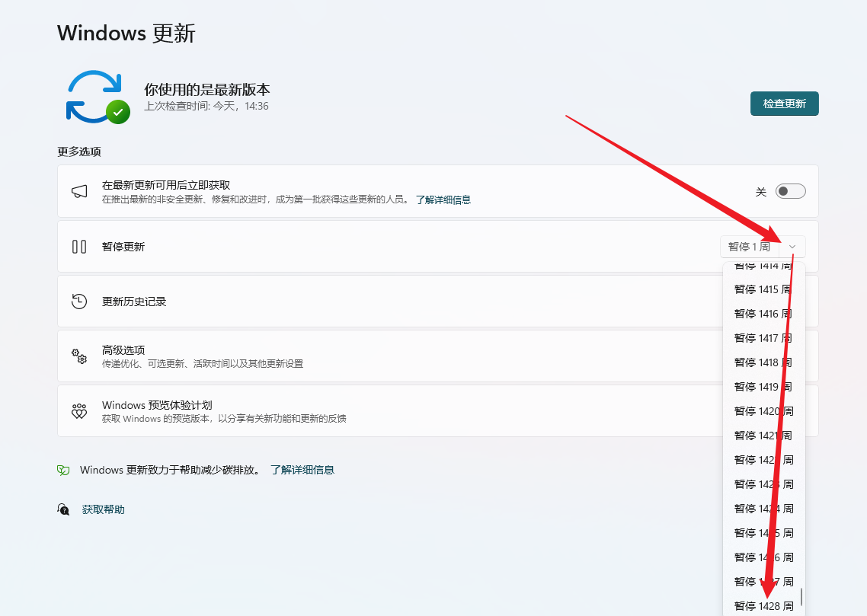Screen dimensions: 867x616
Task: Click the megaphone icon for latest updates
Action: click(79, 192)
